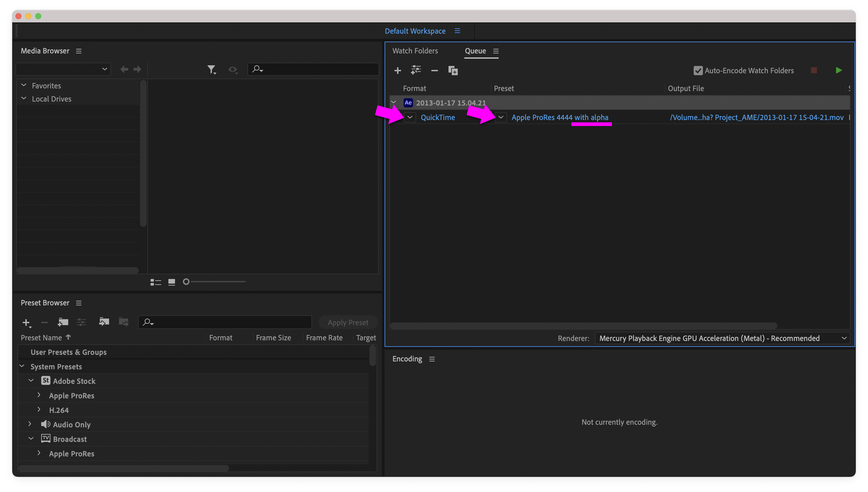This screenshot has width=868, height=492.
Task: Collapse the 2013-01-17 15.04.21 queue item
Action: 393,102
